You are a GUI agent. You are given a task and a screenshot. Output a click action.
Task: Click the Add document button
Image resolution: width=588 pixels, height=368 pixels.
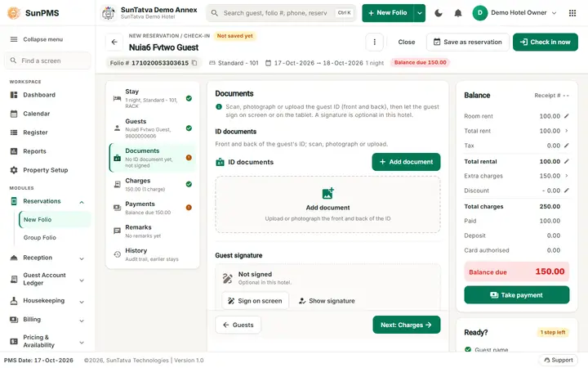coord(406,162)
